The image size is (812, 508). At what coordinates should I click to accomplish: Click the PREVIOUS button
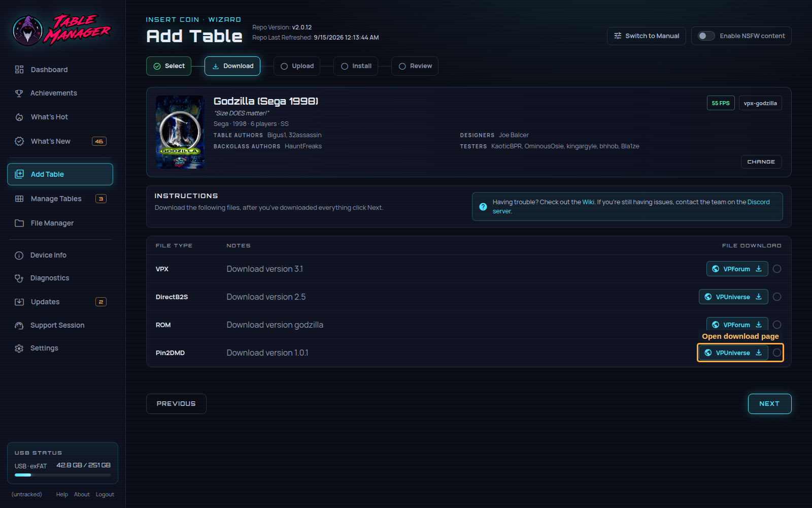[176, 404]
